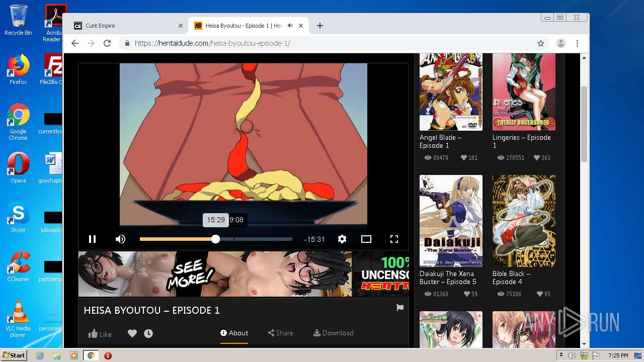Reload the current page

107,43
